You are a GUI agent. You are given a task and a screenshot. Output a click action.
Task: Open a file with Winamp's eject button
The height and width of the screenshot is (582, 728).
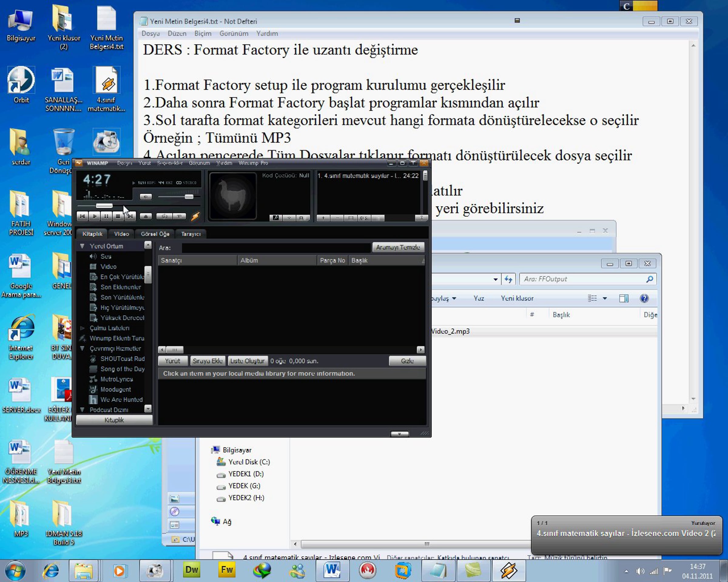(x=146, y=216)
